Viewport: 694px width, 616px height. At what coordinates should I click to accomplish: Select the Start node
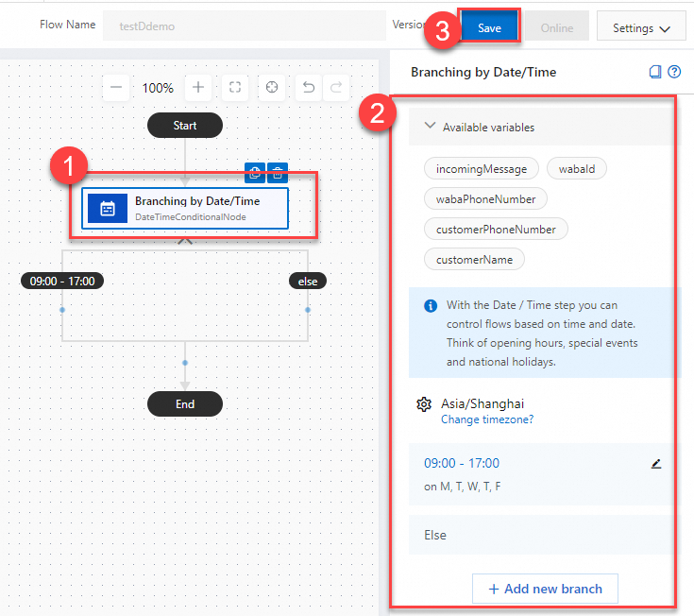[185, 126]
